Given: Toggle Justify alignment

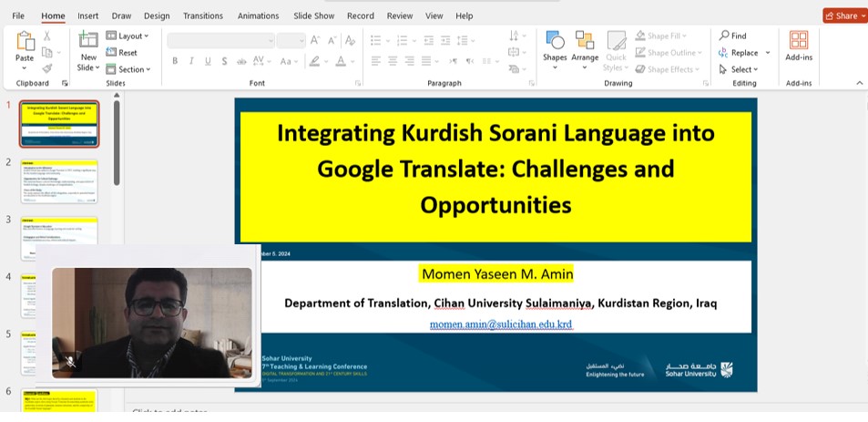Looking at the screenshot, I should (x=426, y=61).
